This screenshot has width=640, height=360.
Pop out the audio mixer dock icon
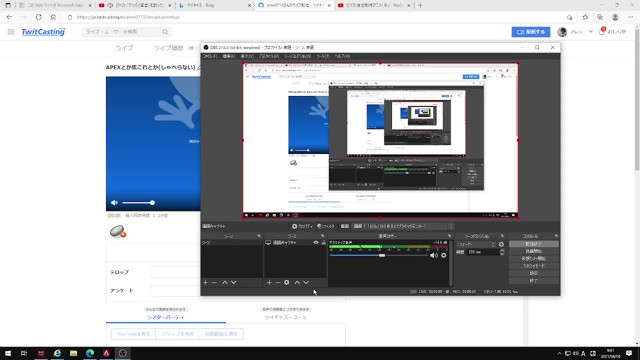click(449, 236)
